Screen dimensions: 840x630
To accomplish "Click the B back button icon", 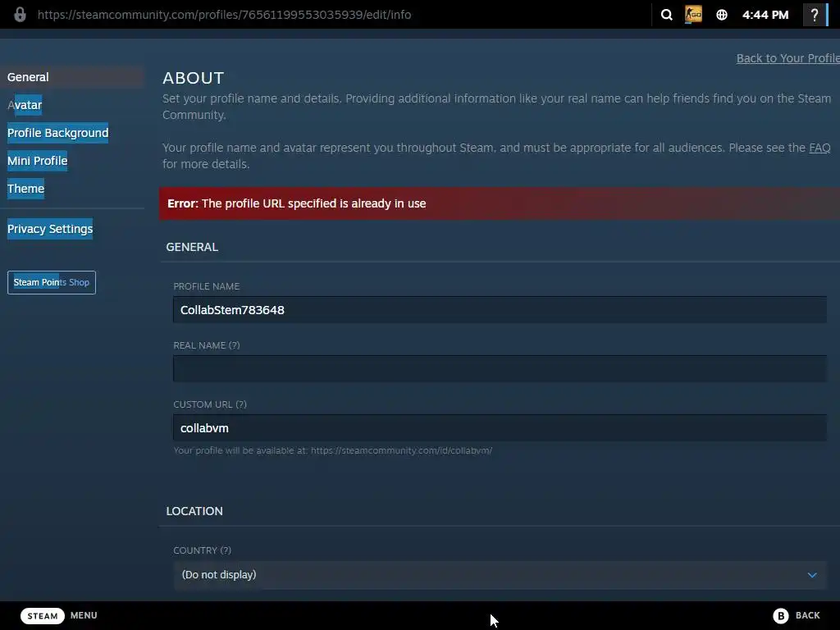I will click(781, 615).
